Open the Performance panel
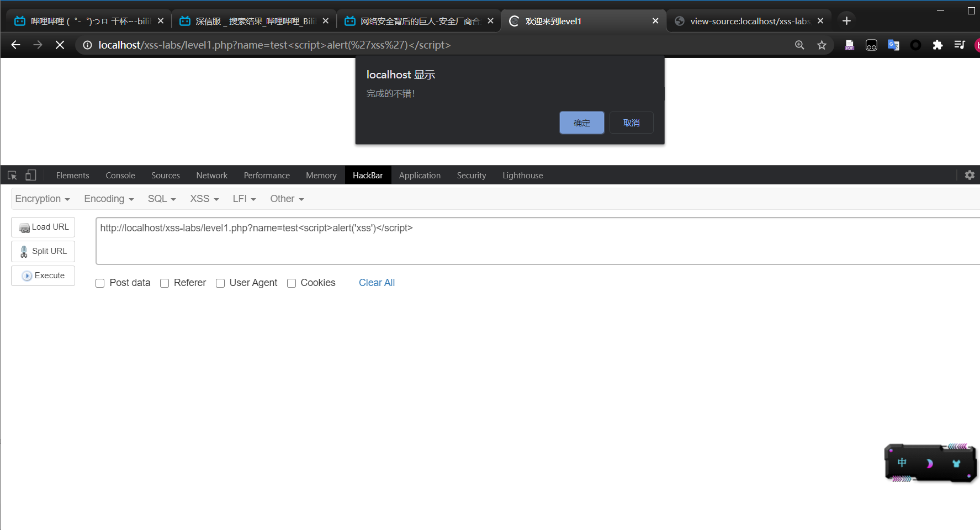980x530 pixels. tap(267, 176)
